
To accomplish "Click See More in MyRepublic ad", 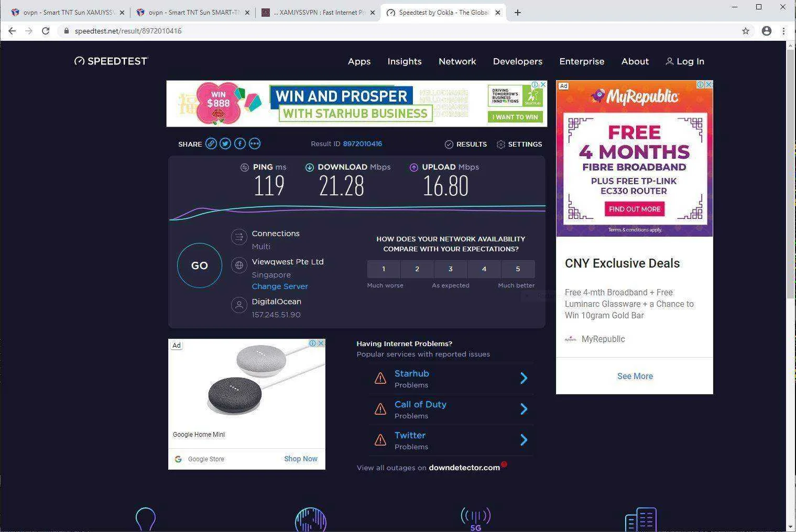I will 635,376.
